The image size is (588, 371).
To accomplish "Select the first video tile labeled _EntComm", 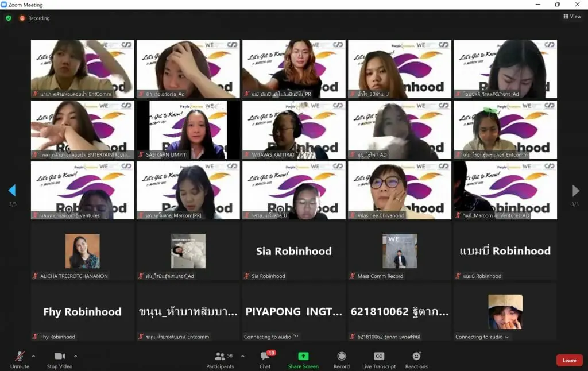I will tap(83, 69).
